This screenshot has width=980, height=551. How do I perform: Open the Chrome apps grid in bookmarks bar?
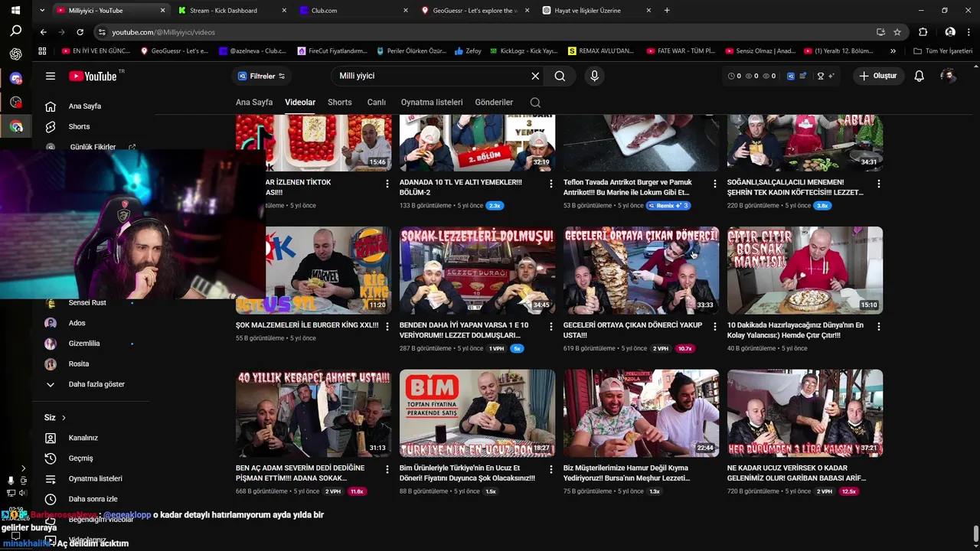42,51
